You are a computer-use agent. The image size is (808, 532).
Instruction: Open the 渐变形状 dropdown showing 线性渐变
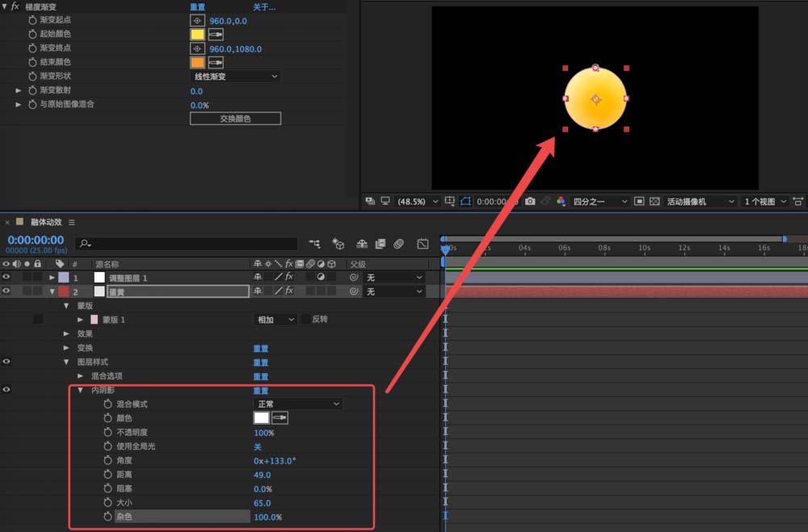pyautogui.click(x=235, y=77)
